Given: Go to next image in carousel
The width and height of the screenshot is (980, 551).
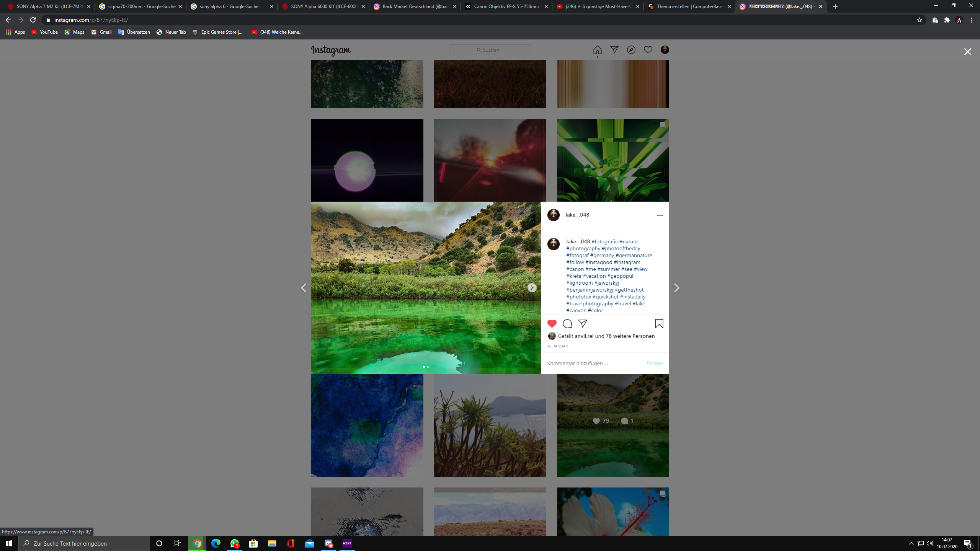Looking at the screenshot, I should coord(532,288).
